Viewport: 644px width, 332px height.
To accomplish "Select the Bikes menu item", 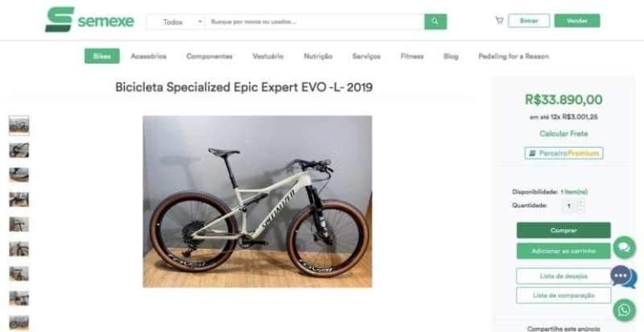I will pos(102,56).
